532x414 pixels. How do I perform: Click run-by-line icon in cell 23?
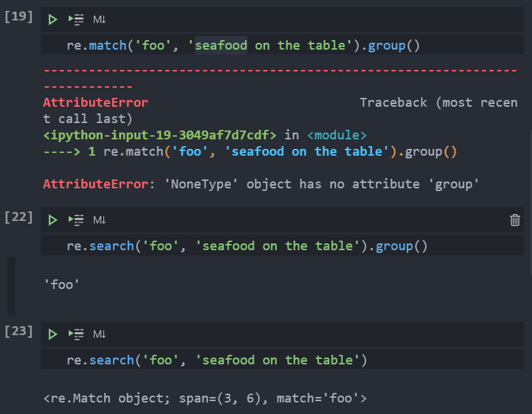pyautogui.click(x=76, y=334)
